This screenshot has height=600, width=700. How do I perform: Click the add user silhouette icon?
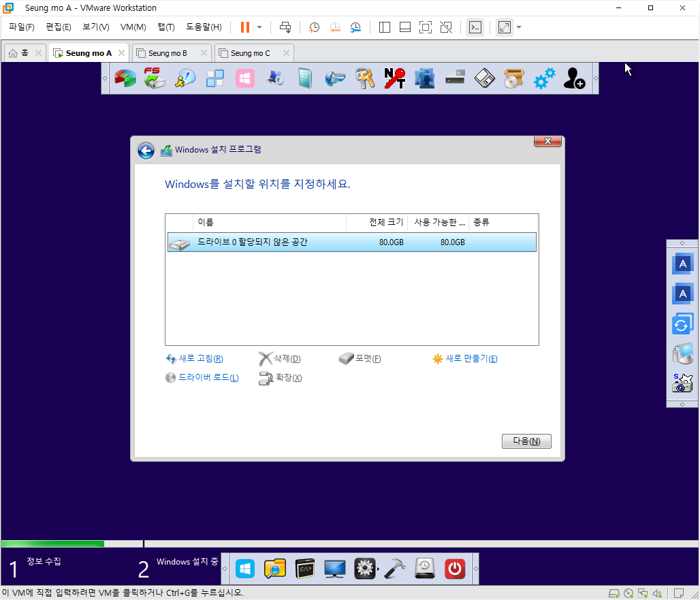(x=574, y=78)
